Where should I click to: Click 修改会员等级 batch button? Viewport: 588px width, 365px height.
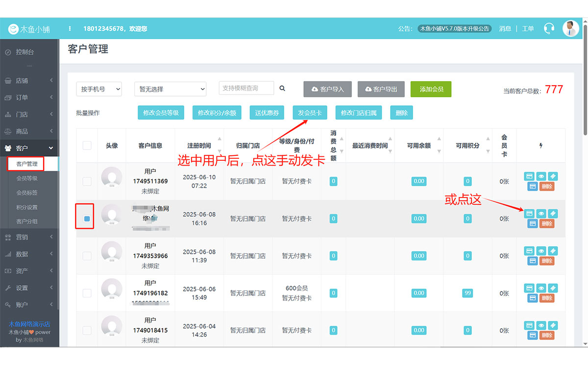point(161,113)
